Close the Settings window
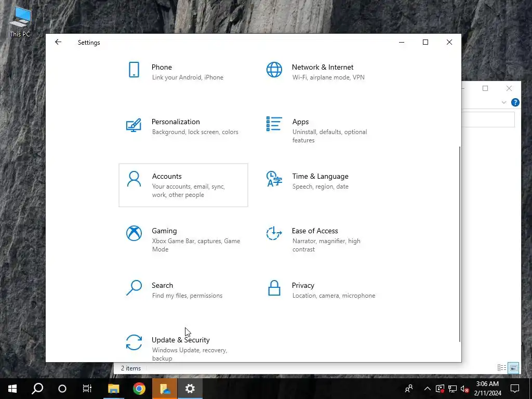Screen dimensions: 532x399 [x=449, y=42]
